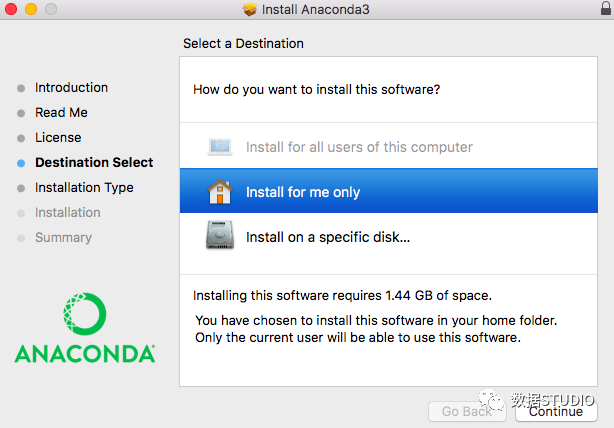614x428 pixels.
Task: Click the computer icon for all users
Action: coord(220,147)
